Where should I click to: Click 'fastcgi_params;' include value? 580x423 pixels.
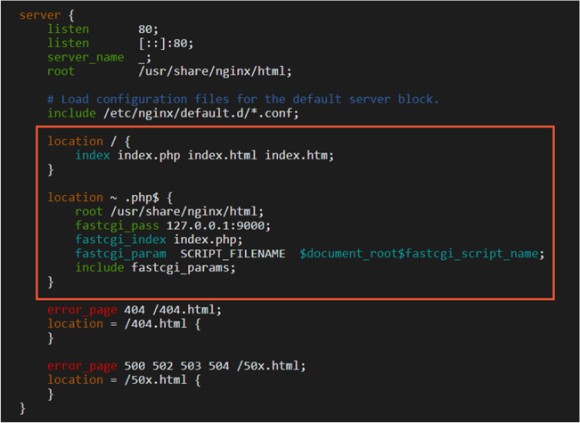point(183,268)
